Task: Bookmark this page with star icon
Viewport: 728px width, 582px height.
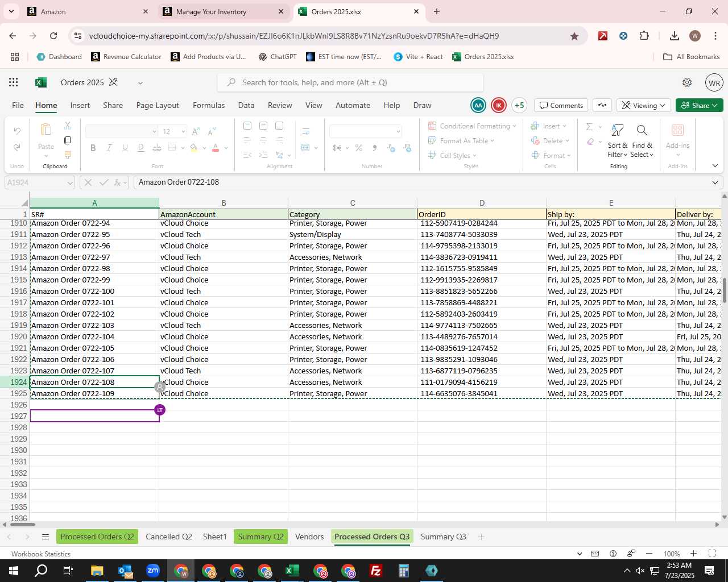Action: [574, 36]
